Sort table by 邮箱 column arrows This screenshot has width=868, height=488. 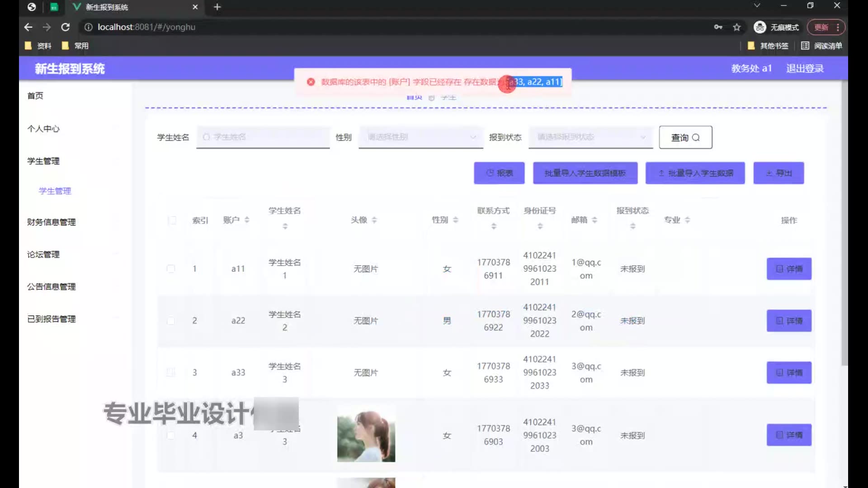(594, 220)
